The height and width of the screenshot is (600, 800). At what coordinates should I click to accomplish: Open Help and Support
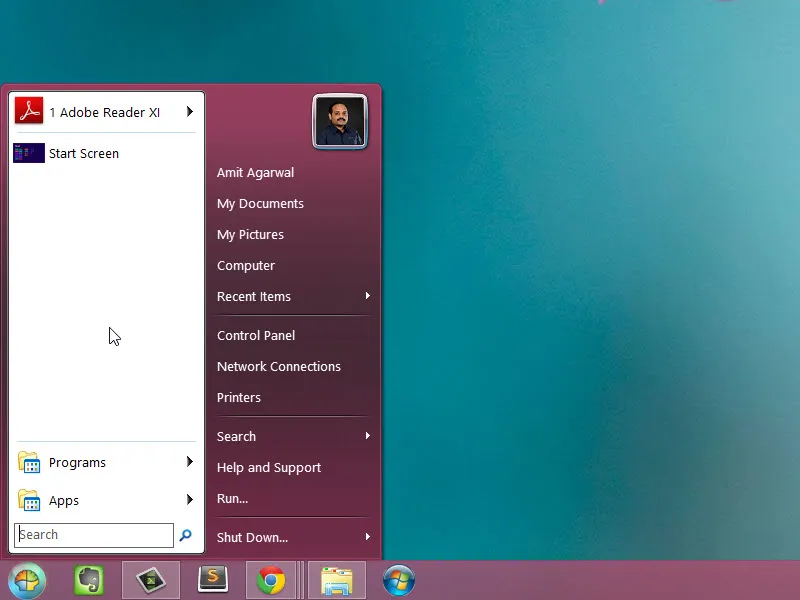(x=269, y=467)
